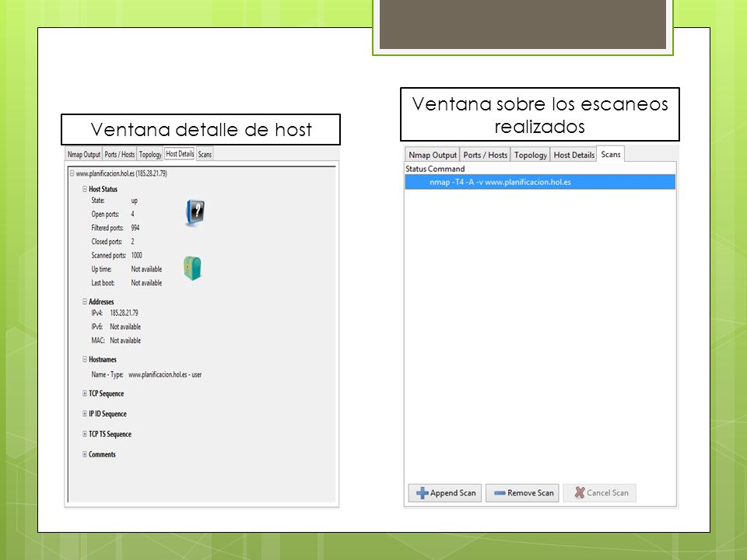This screenshot has height=560, width=747.
Task: Click the IPv4 address 185.28.21.79
Action: (x=124, y=313)
